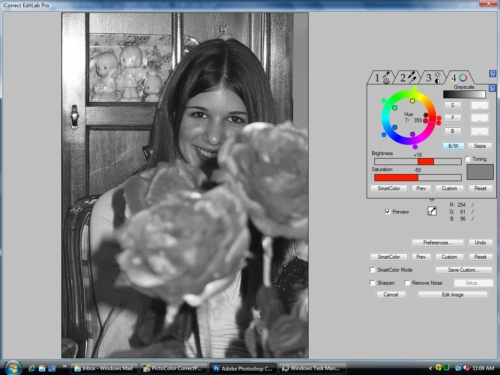Select tab 4 with the color wheel icon
The image size is (500, 375).
click(x=459, y=78)
